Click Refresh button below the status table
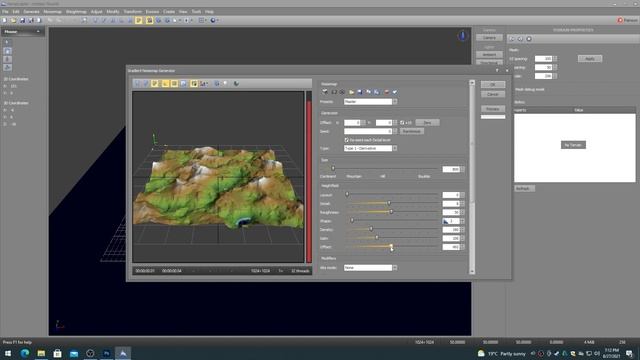This screenshot has width=640, height=360. click(524, 189)
